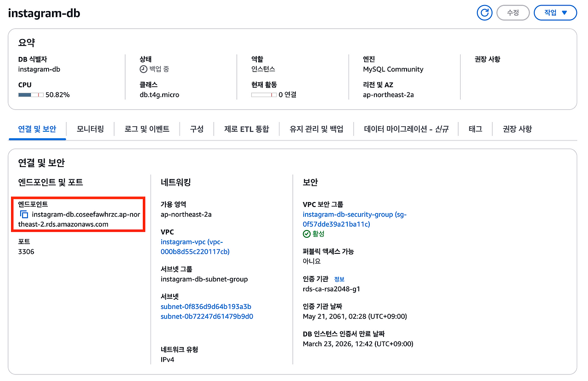The image size is (588, 381).
Task: Open instagram-db-security-group link
Action: pos(355,219)
